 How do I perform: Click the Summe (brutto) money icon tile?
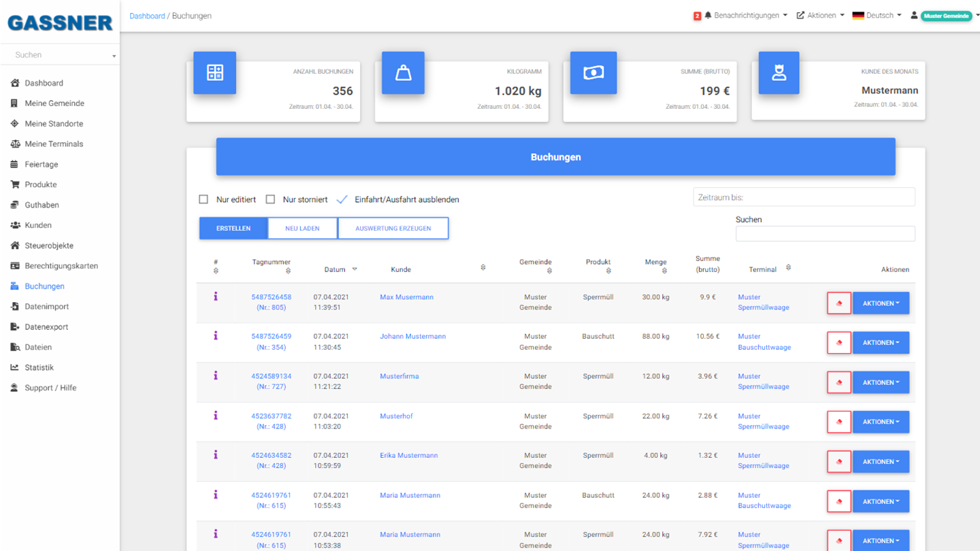[593, 73]
